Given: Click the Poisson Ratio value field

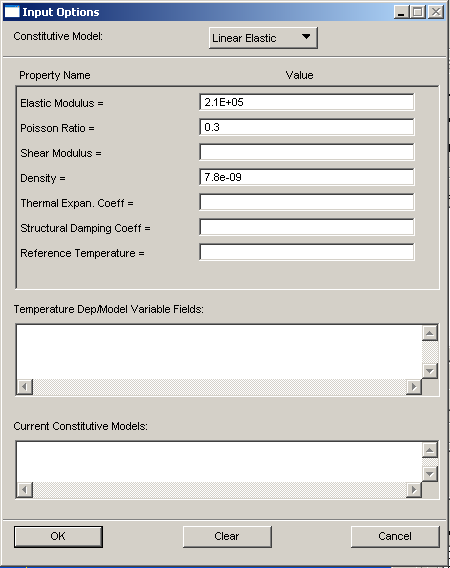Looking at the screenshot, I should click(x=307, y=127).
